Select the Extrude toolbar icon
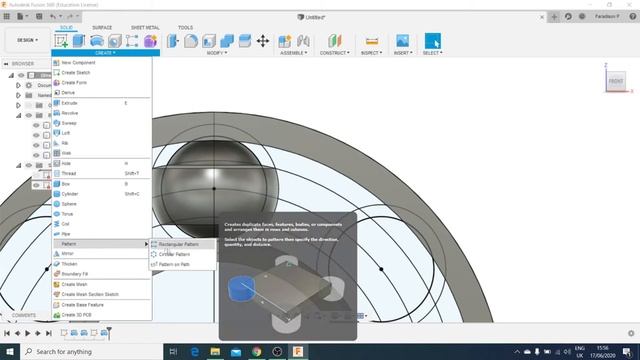640x360 pixels. (x=78, y=41)
